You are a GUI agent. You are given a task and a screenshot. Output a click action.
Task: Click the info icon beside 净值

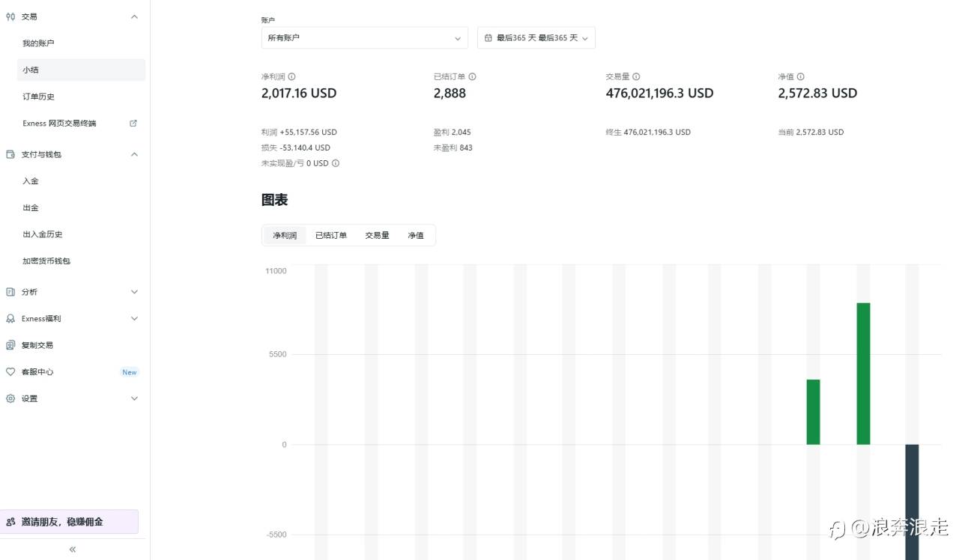pyautogui.click(x=801, y=76)
